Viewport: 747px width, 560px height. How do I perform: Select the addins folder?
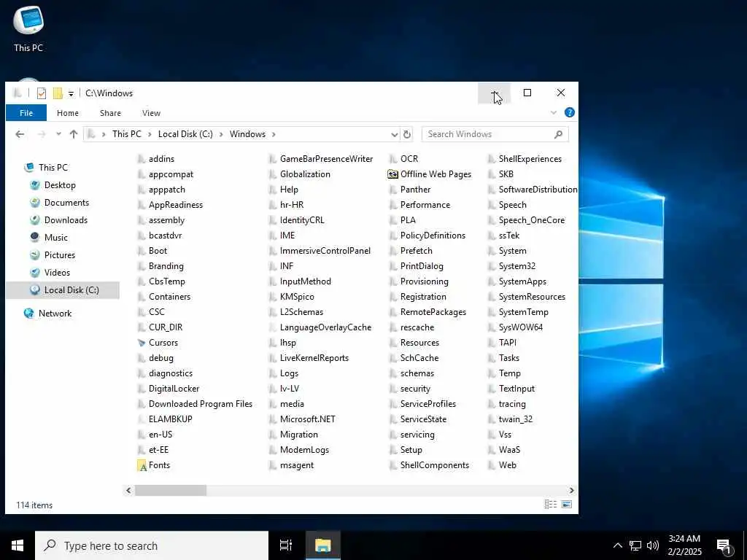[156, 159]
